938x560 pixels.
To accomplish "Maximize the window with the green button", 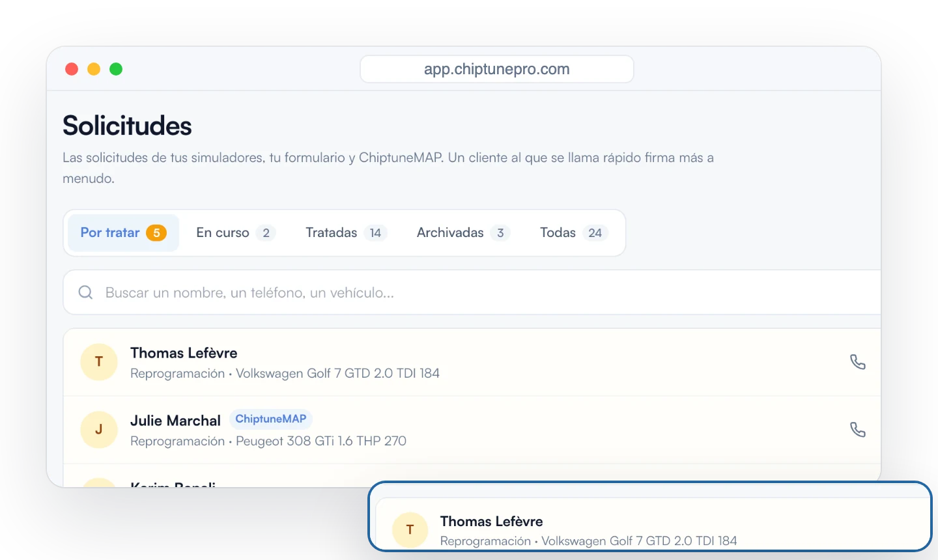I will 116,69.
